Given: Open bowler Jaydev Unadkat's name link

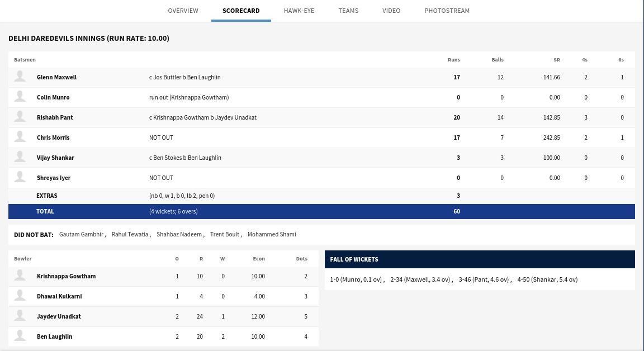Looking at the screenshot, I should click(59, 316).
